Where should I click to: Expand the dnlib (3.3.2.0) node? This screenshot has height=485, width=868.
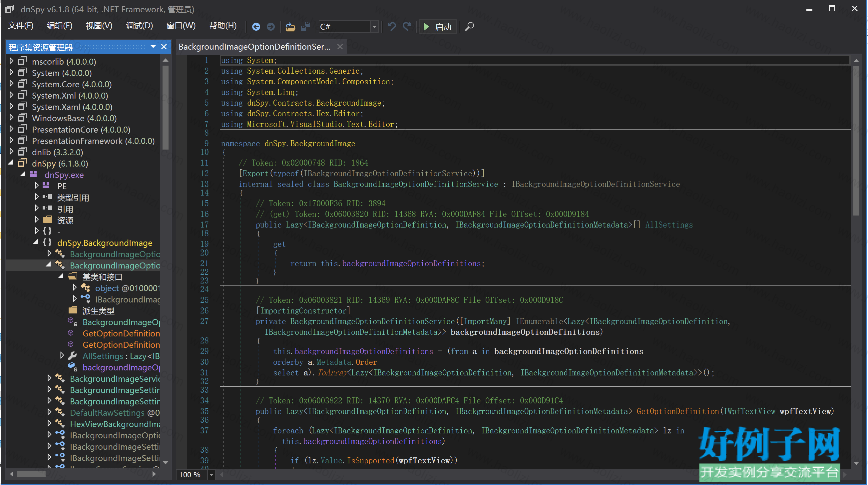click(x=11, y=152)
